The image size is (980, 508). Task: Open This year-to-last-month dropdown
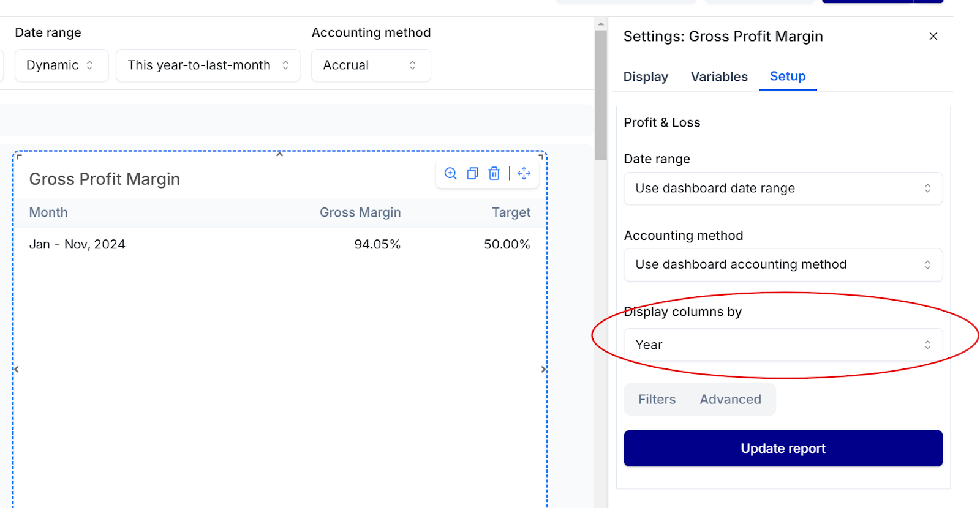pos(208,65)
